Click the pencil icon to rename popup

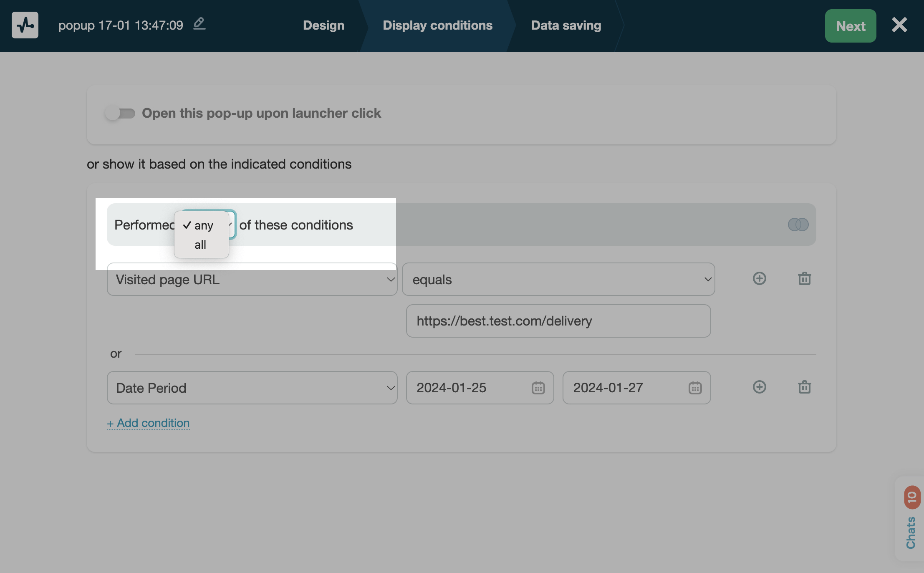[199, 24]
